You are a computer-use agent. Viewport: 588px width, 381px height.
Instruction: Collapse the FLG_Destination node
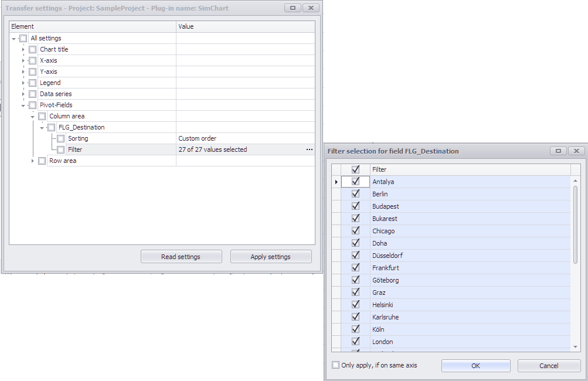[x=42, y=128]
